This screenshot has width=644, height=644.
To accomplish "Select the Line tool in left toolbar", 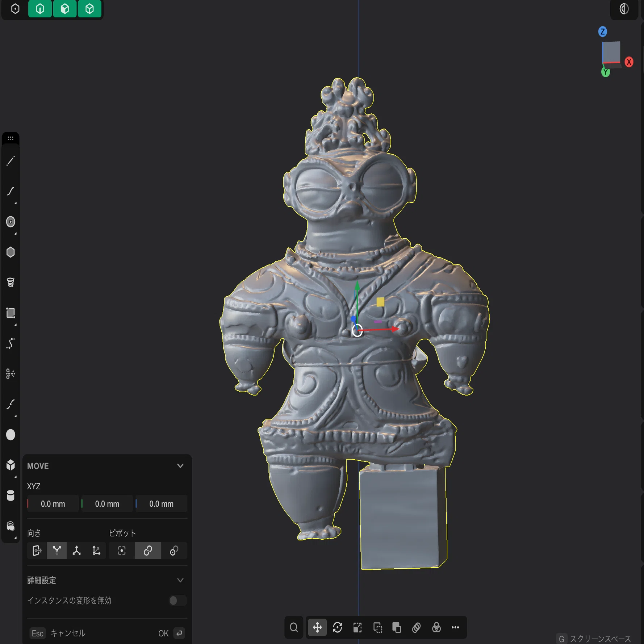I will pos(11,161).
